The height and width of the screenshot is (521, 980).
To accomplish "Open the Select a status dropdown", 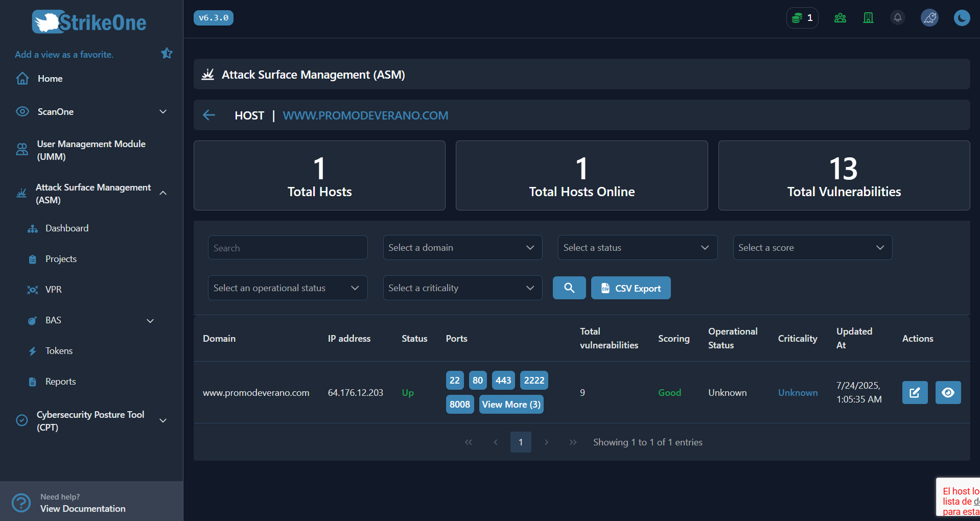I will [638, 248].
